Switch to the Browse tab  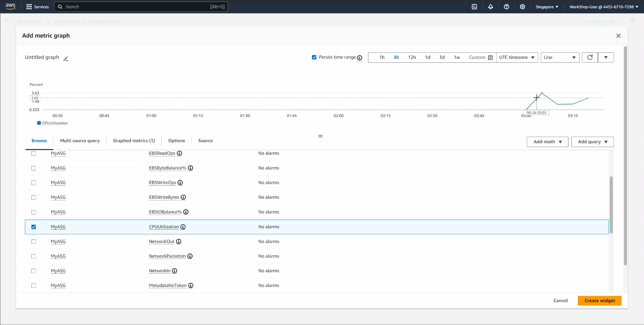(39, 141)
